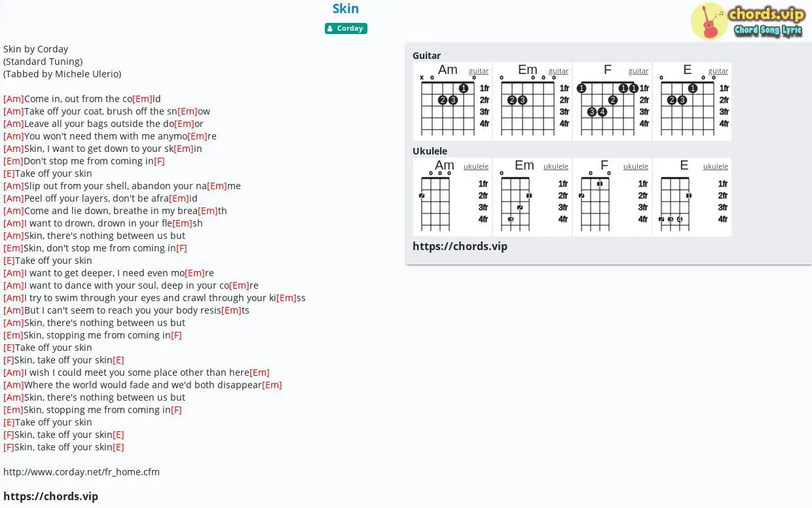Open guitar link above Am chord
Viewport: 812px width, 508px height.
(x=479, y=71)
